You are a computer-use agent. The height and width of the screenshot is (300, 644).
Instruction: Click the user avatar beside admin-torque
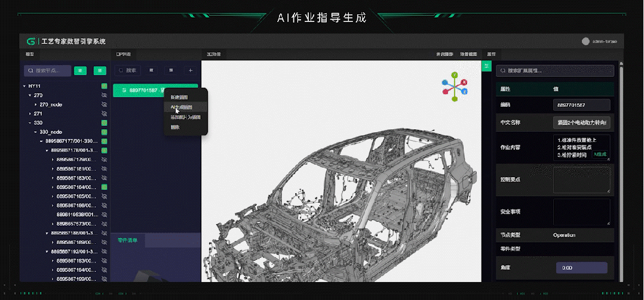(x=585, y=41)
